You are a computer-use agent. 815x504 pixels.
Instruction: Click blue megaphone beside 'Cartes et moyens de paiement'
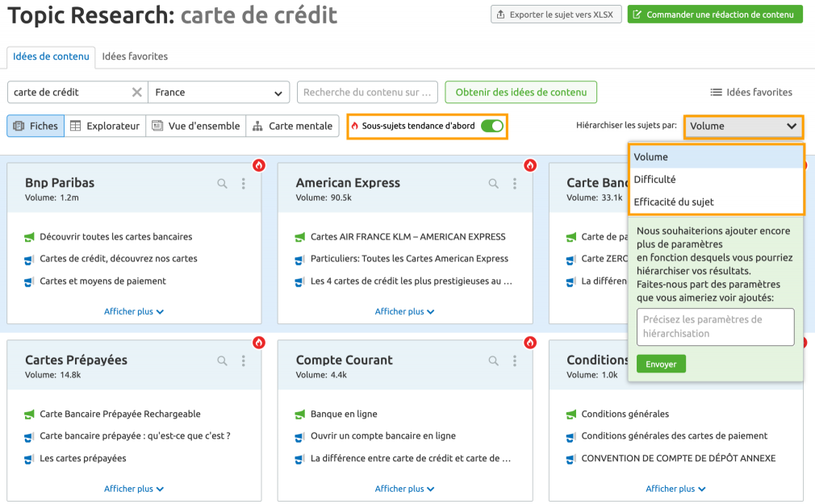29,281
